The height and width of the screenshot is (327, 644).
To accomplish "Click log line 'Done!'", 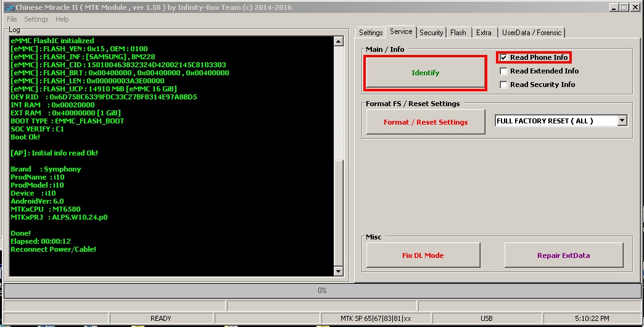I will pyautogui.click(x=20, y=233).
